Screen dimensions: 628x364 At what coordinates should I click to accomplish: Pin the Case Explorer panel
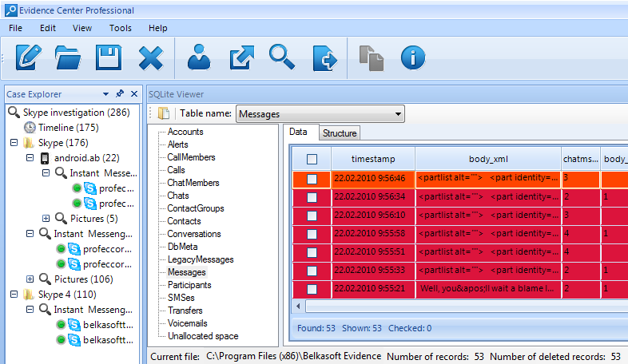pos(120,93)
